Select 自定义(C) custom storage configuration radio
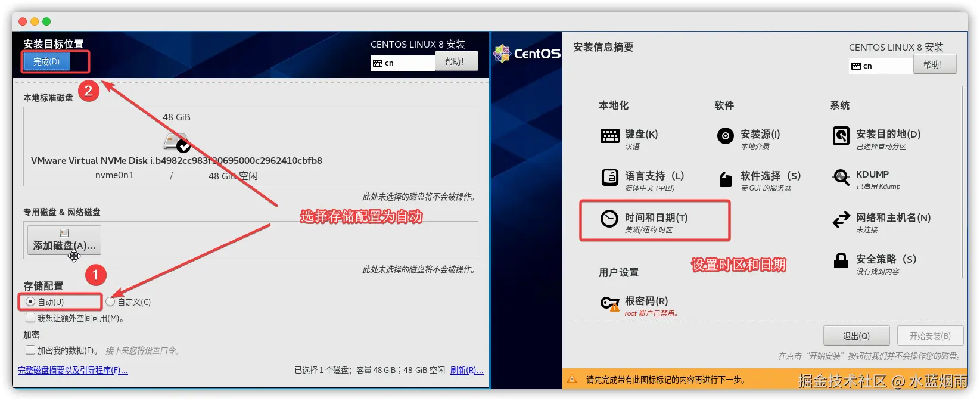Viewport: 980px width, 401px height. 110,301
